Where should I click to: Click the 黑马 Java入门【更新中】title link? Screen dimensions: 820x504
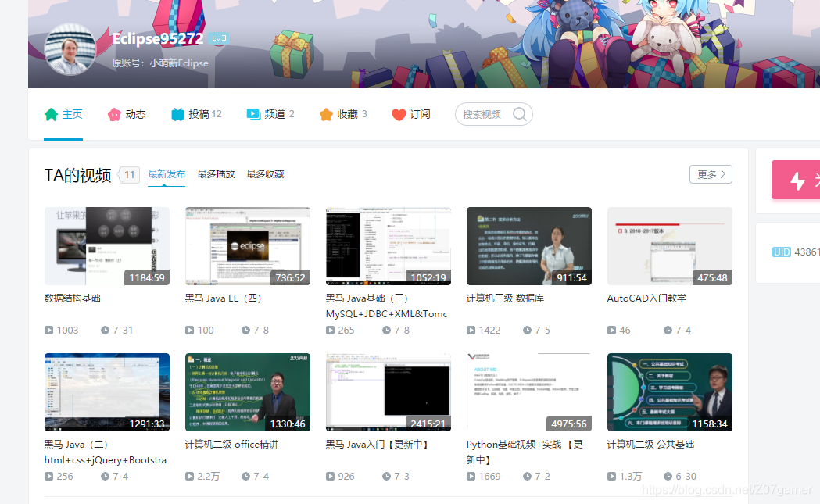(x=378, y=445)
